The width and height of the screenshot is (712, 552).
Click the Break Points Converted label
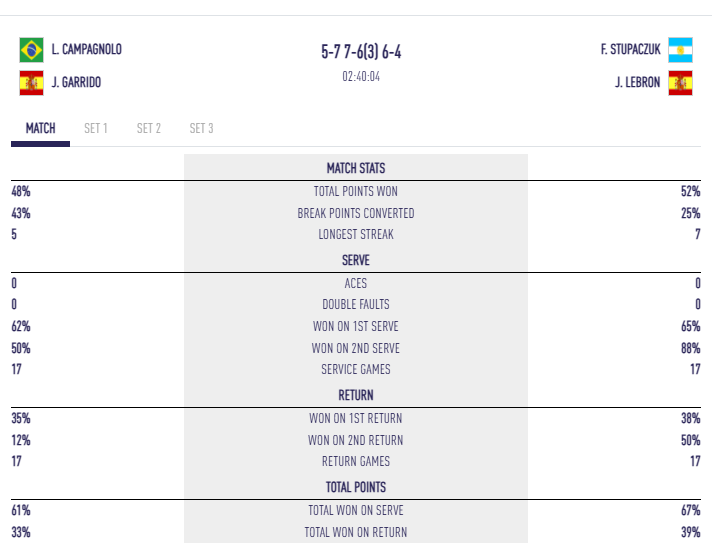(356, 213)
